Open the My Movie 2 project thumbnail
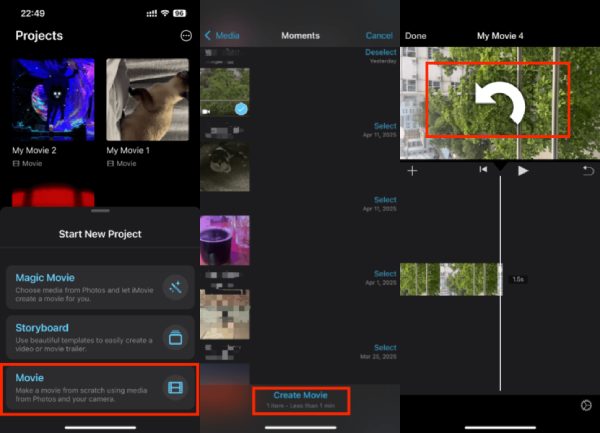600x433 pixels. click(53, 99)
